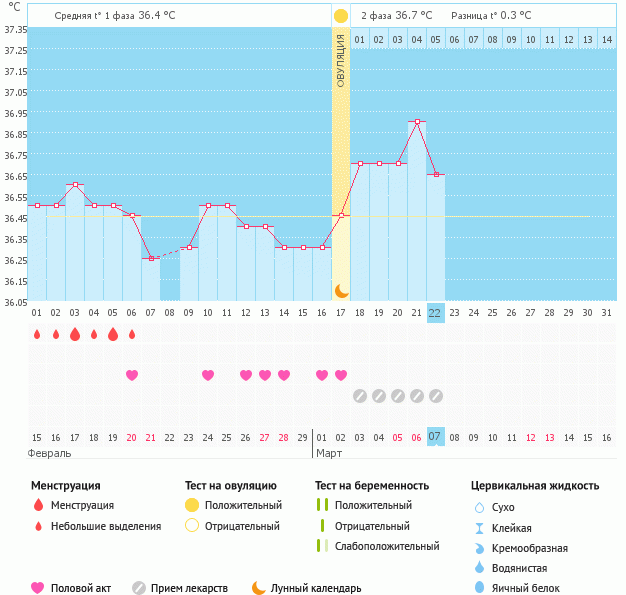Click the Клейкая cervical fluid legend icon
The height and width of the screenshot is (595, 626).
(480, 528)
